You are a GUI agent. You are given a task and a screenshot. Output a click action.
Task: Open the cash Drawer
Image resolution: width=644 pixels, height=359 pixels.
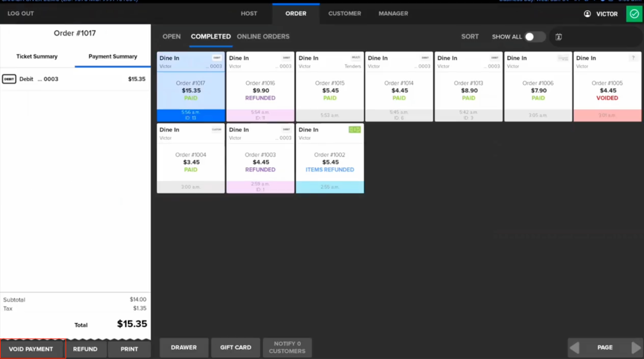(x=184, y=347)
